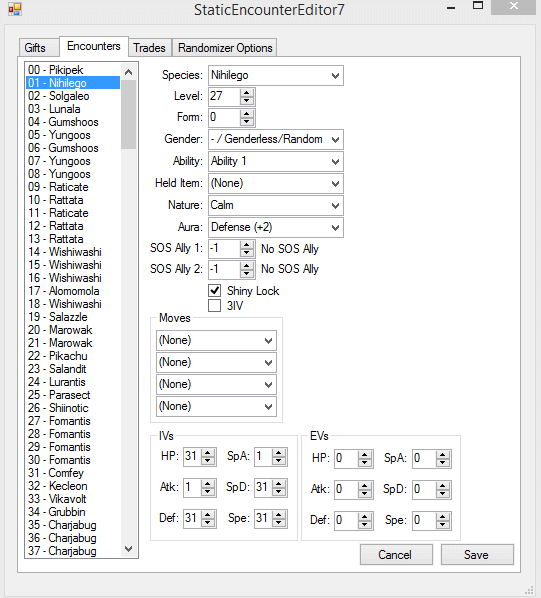Select '17 - Alomomola' in the list
541x598 pixels.
(x=64, y=291)
